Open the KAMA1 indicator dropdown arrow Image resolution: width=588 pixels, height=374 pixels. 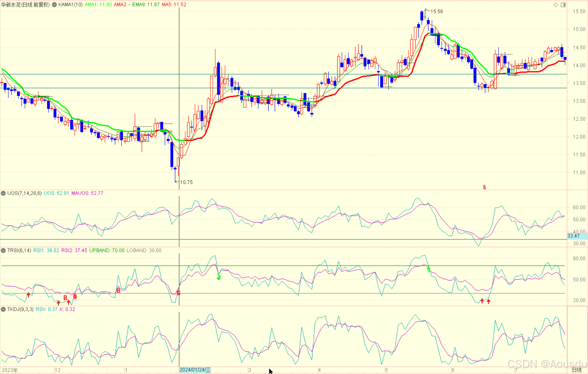tap(54, 5)
